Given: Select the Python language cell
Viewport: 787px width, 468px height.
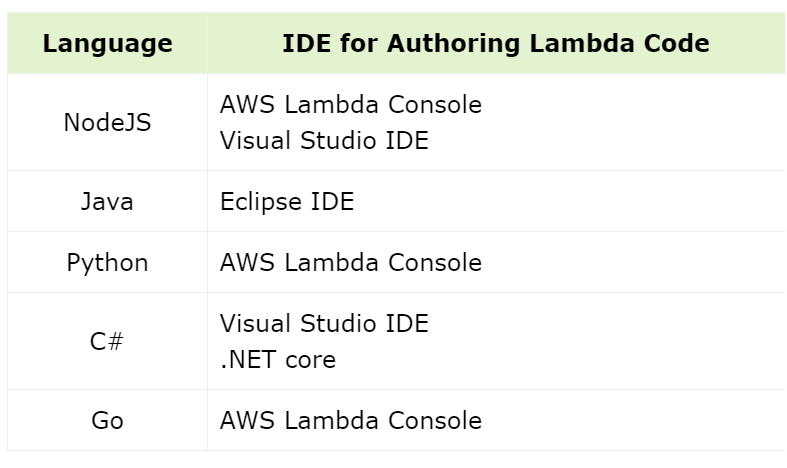Looking at the screenshot, I should pos(107,262).
